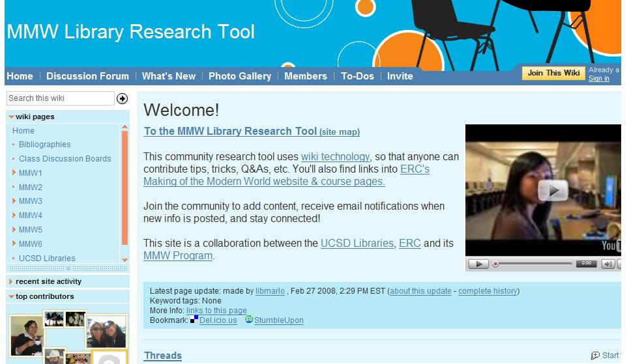Click the Threads heading link
This screenshot has height=364, width=629.
point(163,356)
